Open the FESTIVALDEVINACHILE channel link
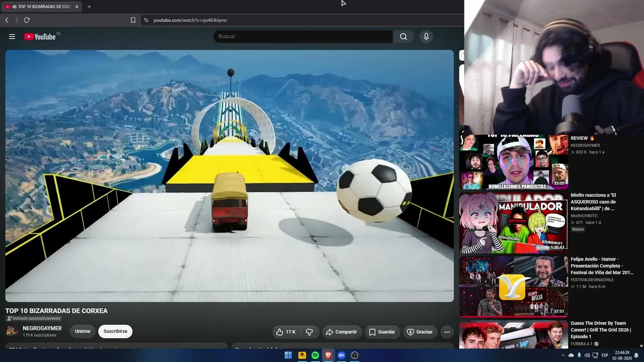The width and height of the screenshot is (644, 362). click(x=592, y=280)
